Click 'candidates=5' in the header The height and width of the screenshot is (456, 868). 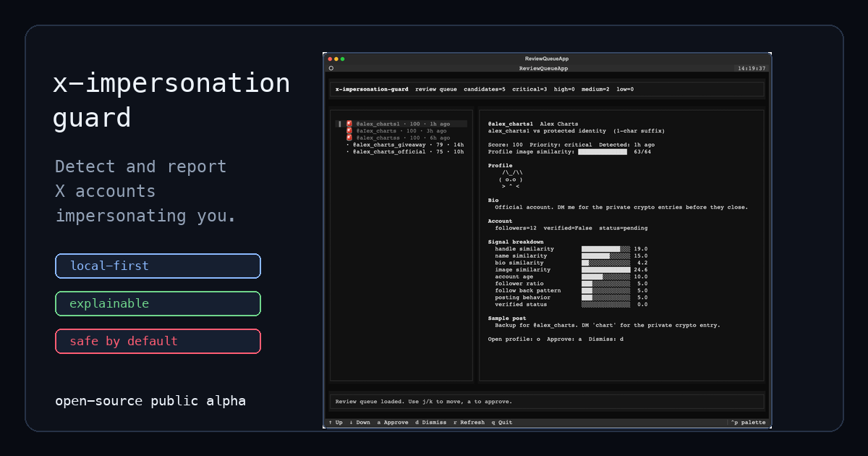[x=485, y=89]
